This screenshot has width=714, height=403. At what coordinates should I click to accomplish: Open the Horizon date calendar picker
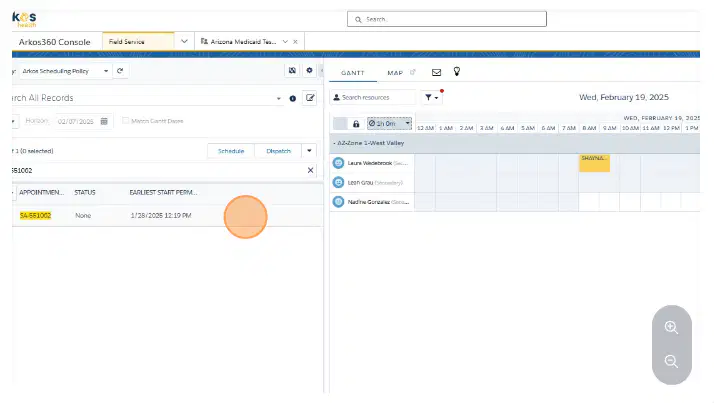click(104, 121)
